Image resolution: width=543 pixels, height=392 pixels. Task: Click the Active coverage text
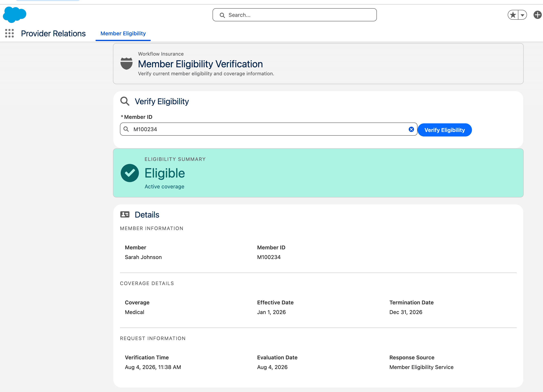pyautogui.click(x=165, y=187)
